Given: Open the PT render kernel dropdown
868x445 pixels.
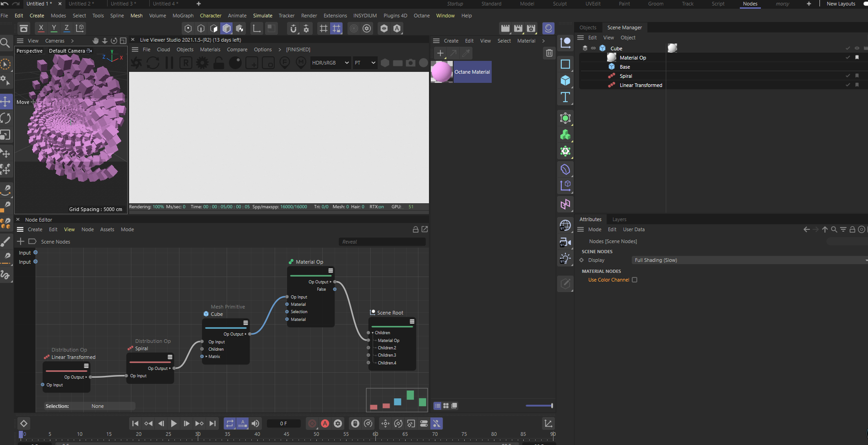Looking at the screenshot, I should [x=365, y=63].
